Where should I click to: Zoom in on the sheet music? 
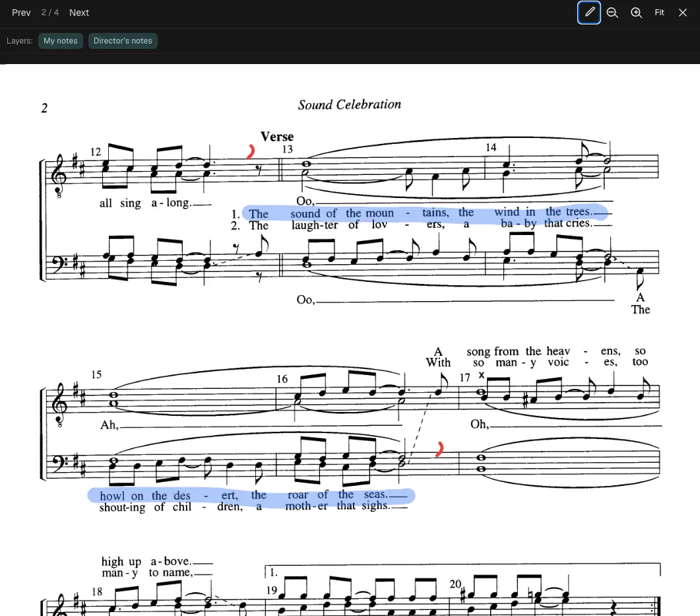click(x=636, y=13)
